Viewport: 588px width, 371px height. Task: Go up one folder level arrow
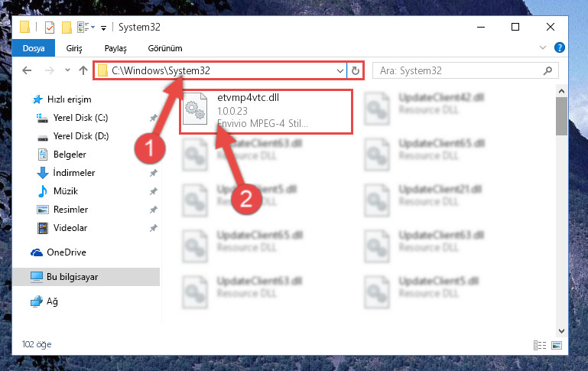[x=83, y=70]
